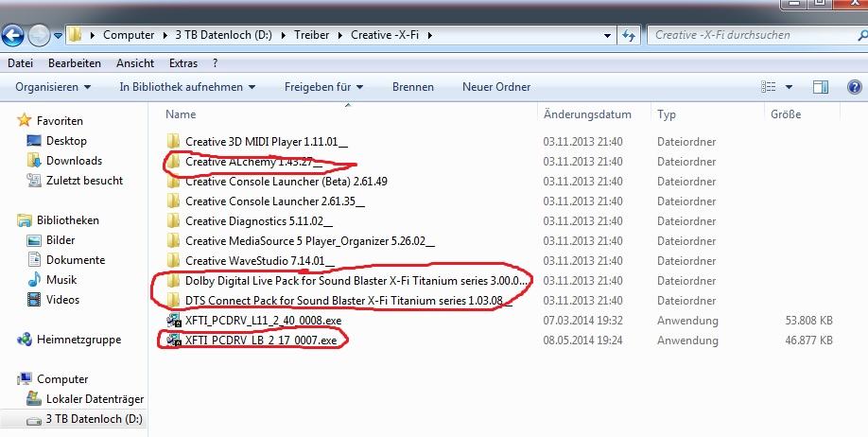Open the recent pages dropdown next to Forward
Image resolution: width=868 pixels, height=437 pixels.
(x=58, y=37)
